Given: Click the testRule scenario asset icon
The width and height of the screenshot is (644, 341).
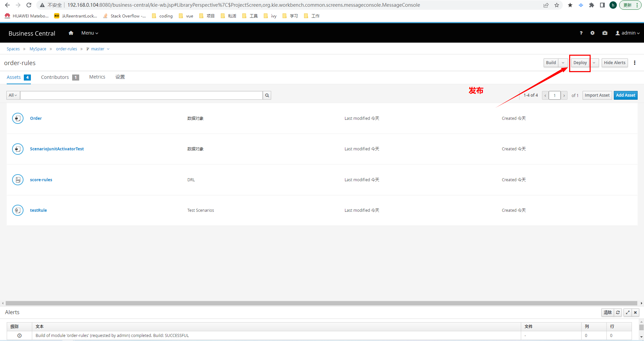Looking at the screenshot, I should 18,210.
